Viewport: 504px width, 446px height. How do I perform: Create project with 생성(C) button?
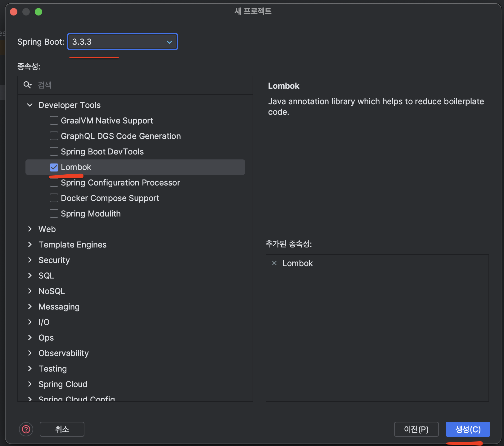468,429
